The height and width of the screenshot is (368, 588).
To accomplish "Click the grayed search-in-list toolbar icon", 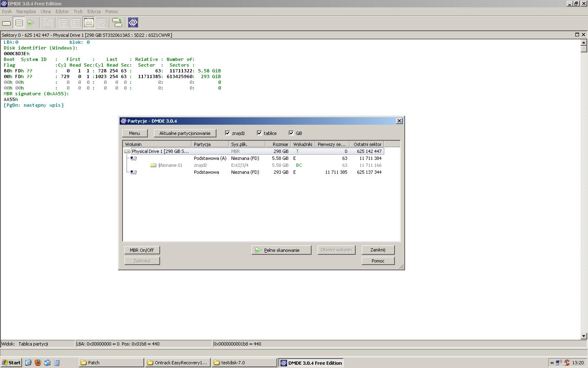I will [x=101, y=23].
